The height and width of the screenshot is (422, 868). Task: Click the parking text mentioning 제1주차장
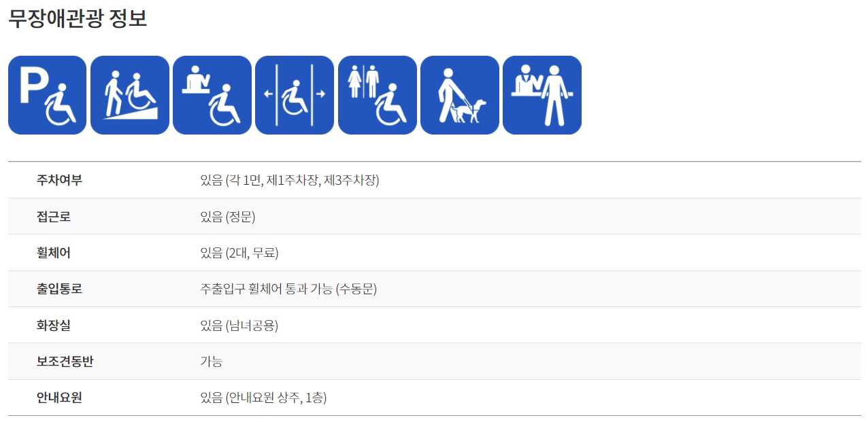(x=290, y=180)
